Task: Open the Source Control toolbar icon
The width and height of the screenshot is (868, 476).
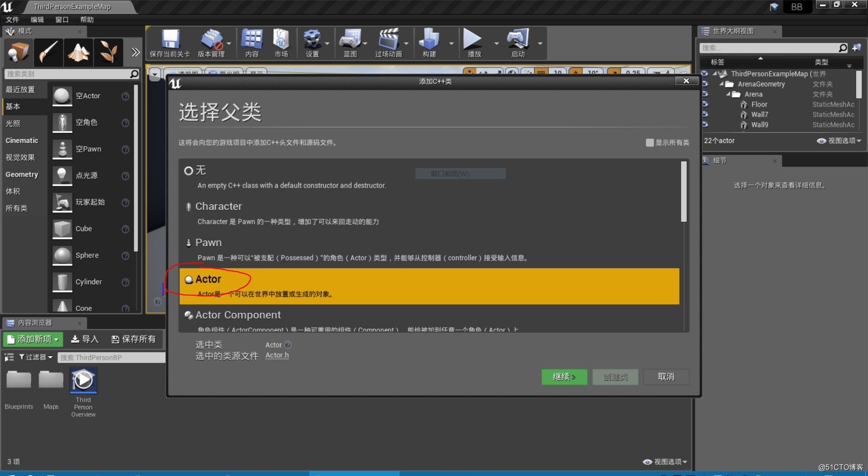Action: coord(212,40)
